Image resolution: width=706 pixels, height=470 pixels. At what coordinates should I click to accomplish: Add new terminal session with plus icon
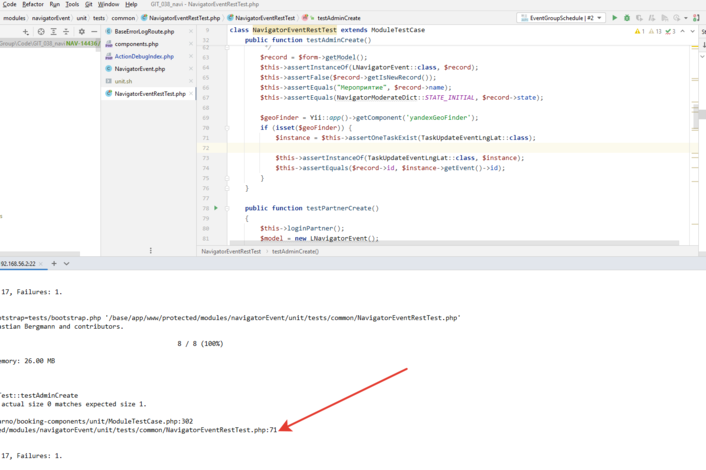pos(54,263)
